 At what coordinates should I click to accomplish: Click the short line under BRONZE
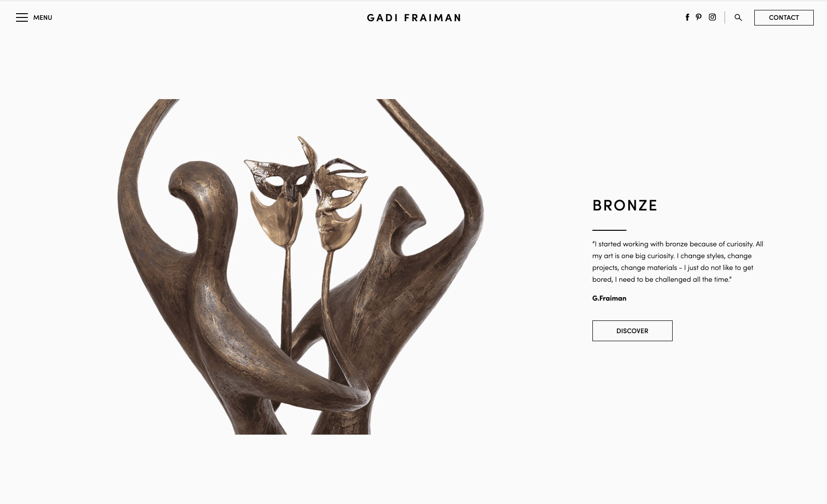click(x=609, y=230)
